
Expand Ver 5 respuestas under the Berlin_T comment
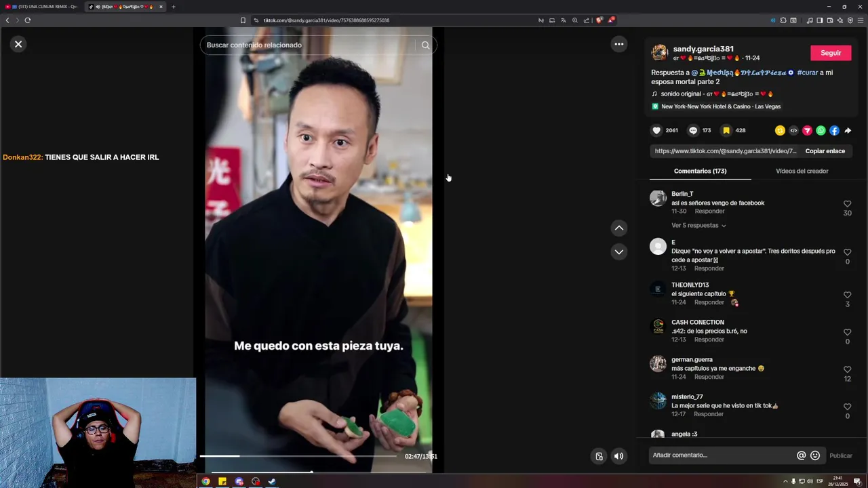pos(698,226)
